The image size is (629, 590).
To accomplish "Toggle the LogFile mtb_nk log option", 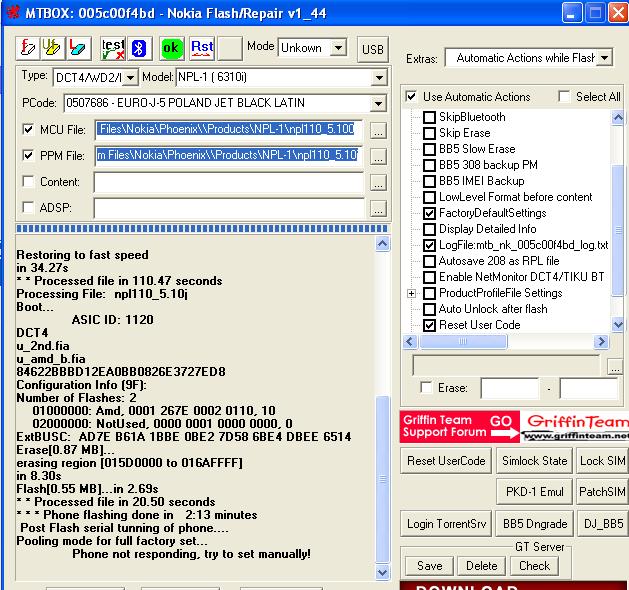I will click(x=429, y=245).
